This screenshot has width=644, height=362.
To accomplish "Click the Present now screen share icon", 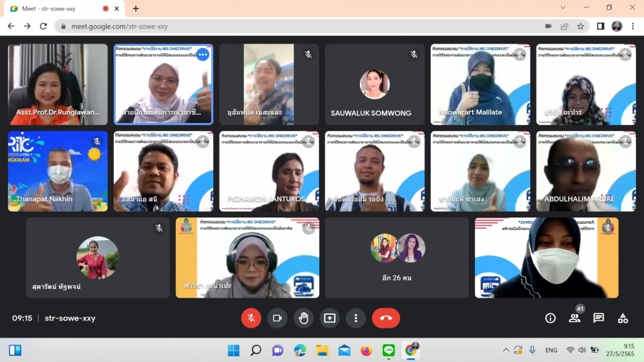I will coord(330,318).
